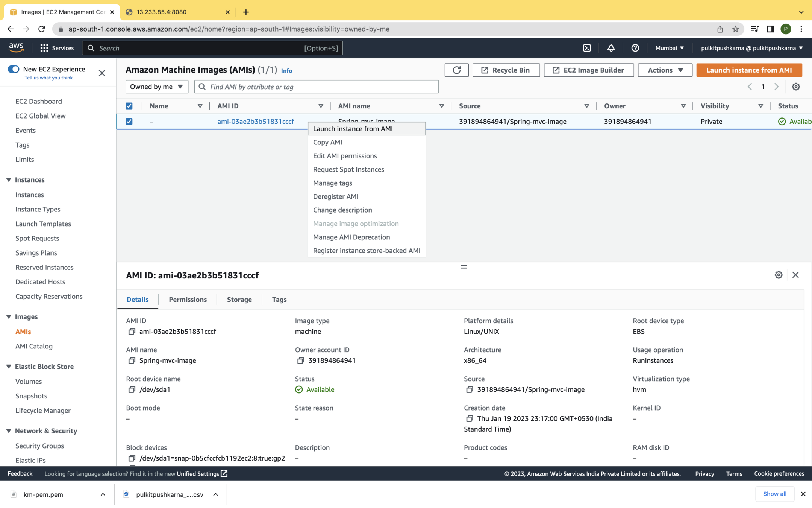Collapse the Elastic Block Store section
Image resolution: width=812 pixels, height=508 pixels.
tap(9, 367)
